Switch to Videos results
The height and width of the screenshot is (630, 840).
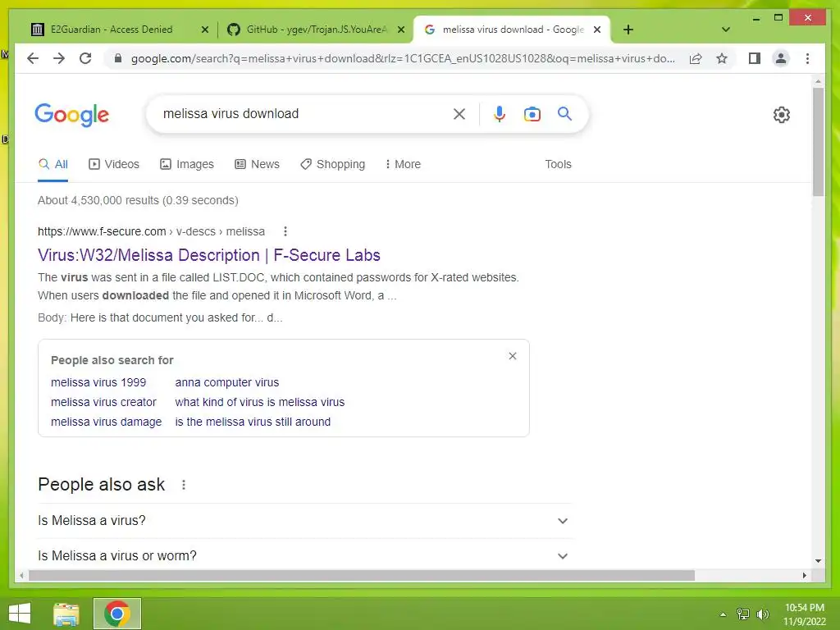[x=113, y=164]
